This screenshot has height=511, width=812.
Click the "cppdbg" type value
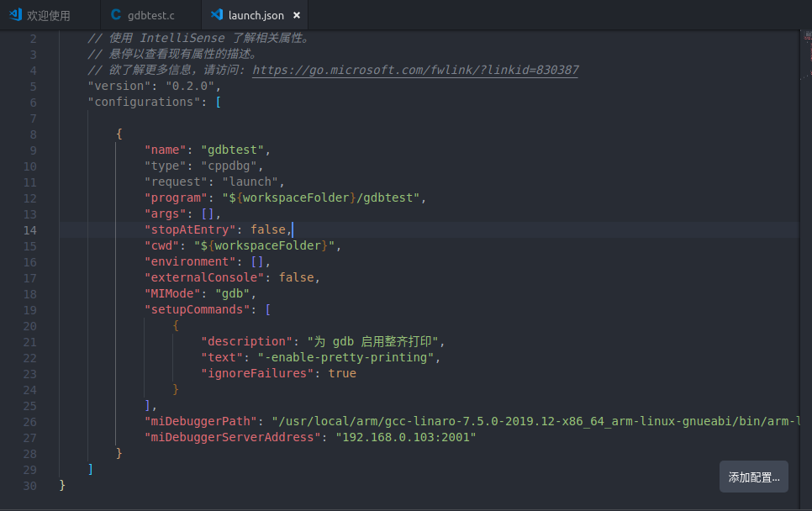[x=229, y=166]
